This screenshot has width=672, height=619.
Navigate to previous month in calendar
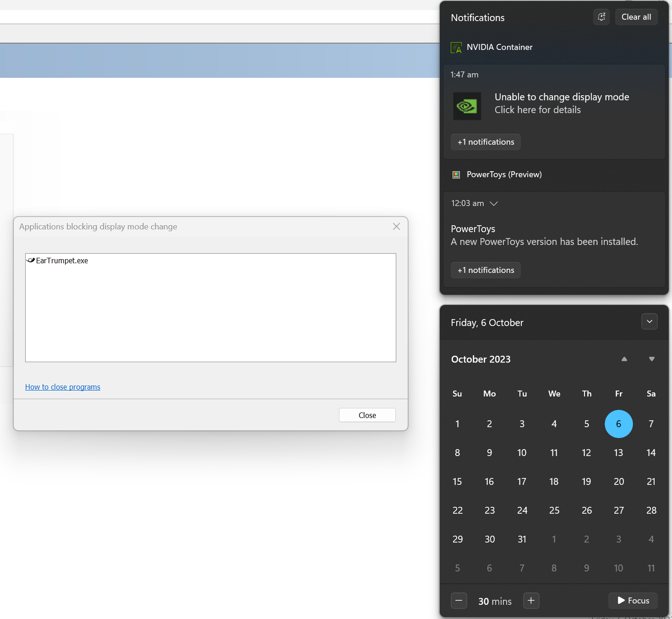coord(624,359)
